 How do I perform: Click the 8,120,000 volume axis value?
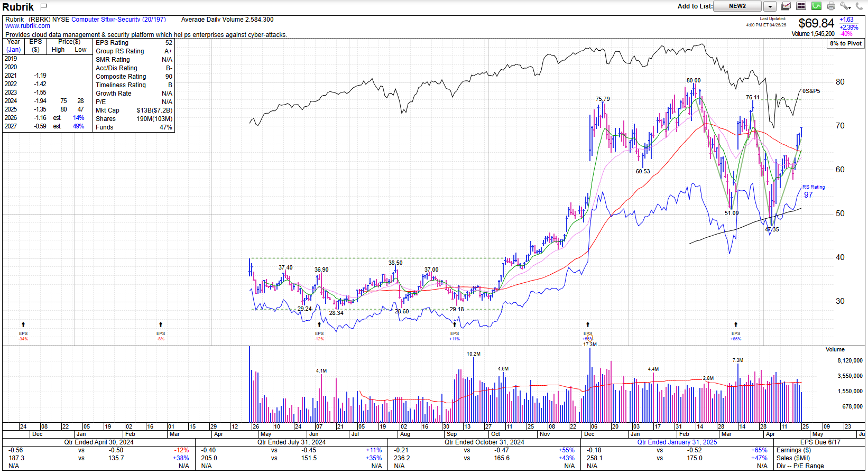[850, 360]
